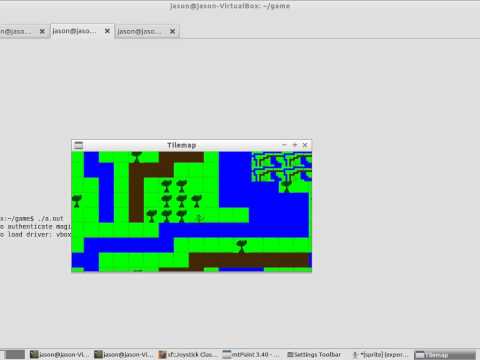Open the leftmost jason@jason-Vi... taskbar entry
Screen dimensions: 480x360
(x=59, y=355)
